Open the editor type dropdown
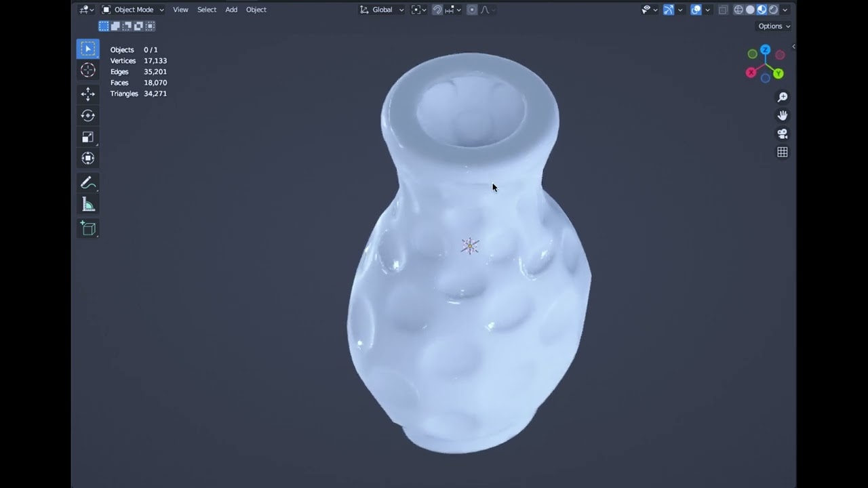 pyautogui.click(x=86, y=9)
